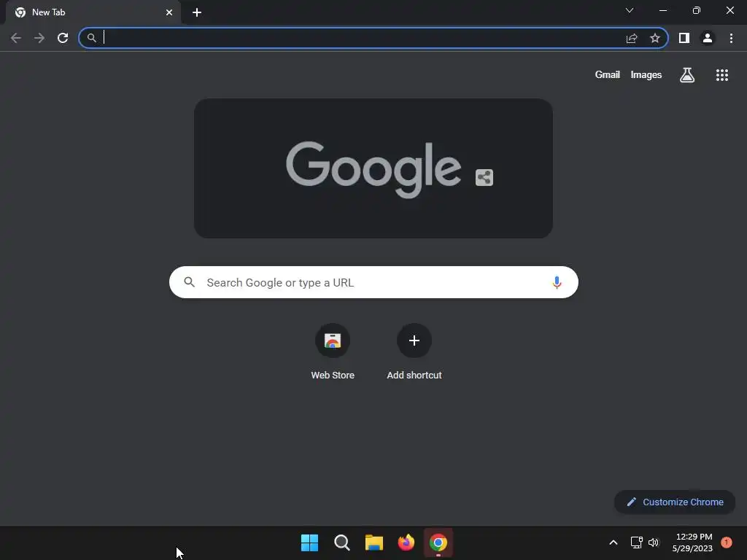Open the Chrome profile menu
This screenshot has height=560, width=747.
[x=708, y=38]
